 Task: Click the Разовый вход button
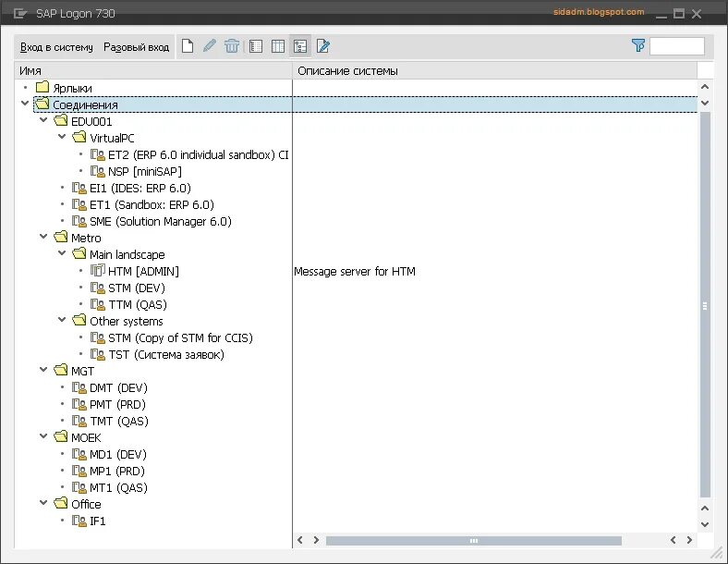(136, 47)
